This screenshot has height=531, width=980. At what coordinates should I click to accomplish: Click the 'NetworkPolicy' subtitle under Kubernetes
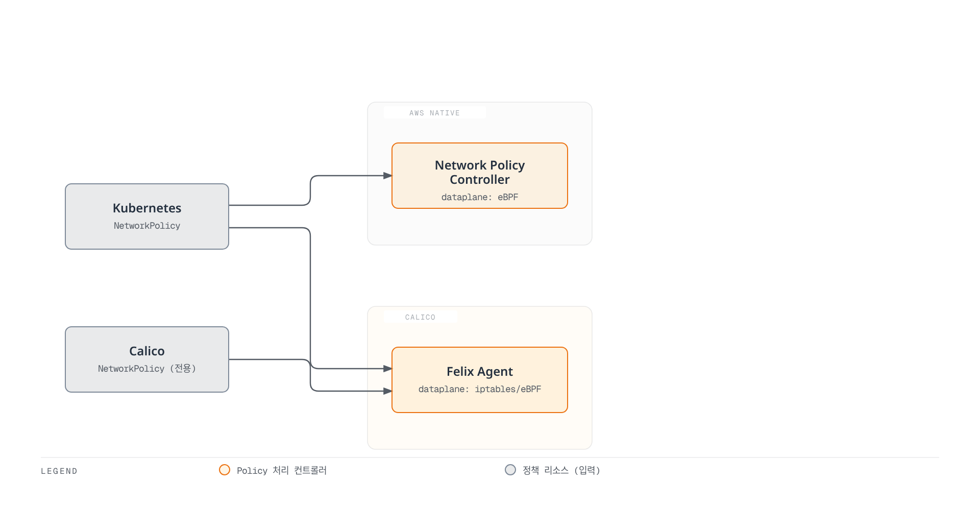[147, 226]
